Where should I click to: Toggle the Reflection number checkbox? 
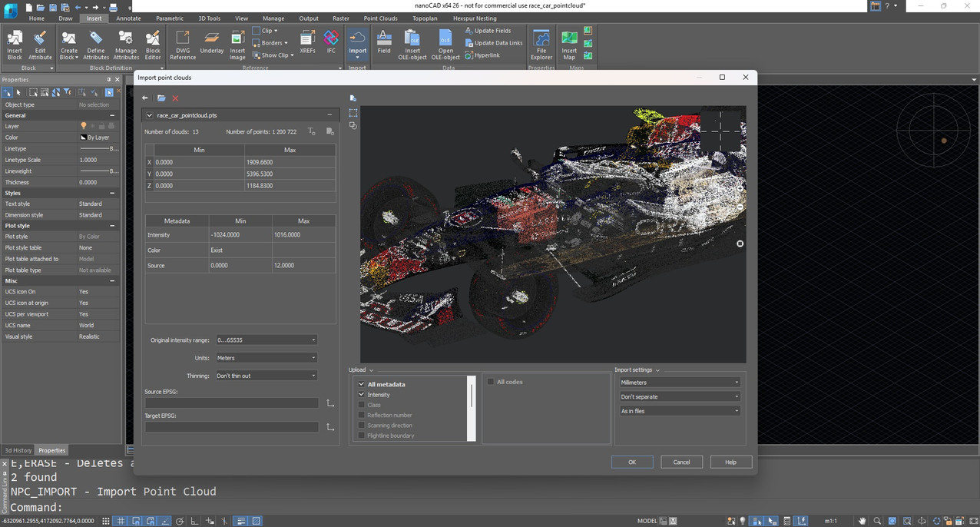tap(361, 415)
